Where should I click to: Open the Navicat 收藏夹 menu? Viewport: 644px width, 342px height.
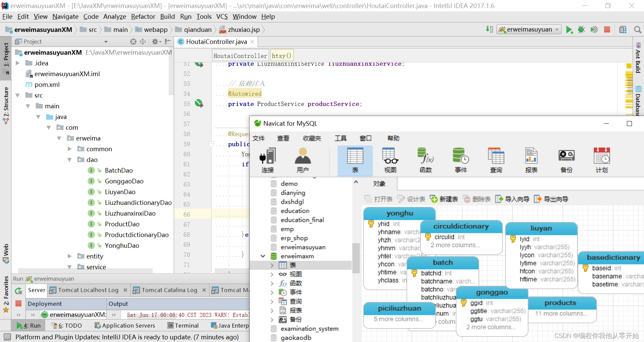point(312,138)
